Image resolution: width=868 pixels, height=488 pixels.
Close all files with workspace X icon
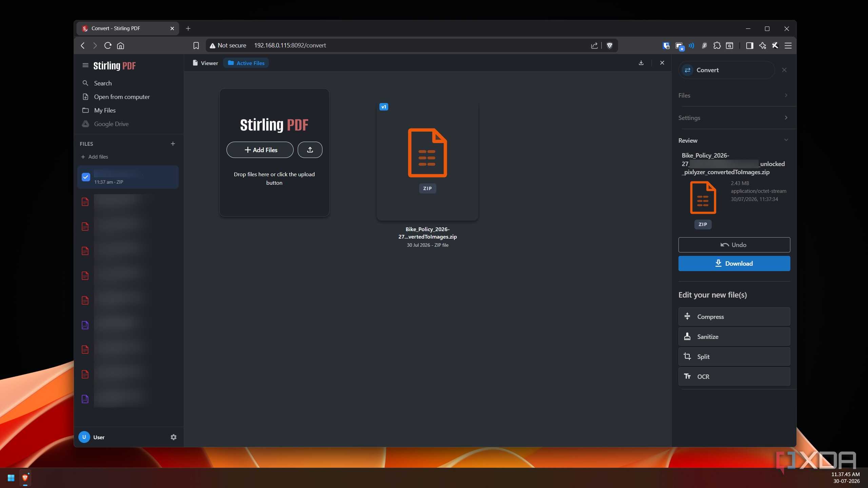coord(662,63)
